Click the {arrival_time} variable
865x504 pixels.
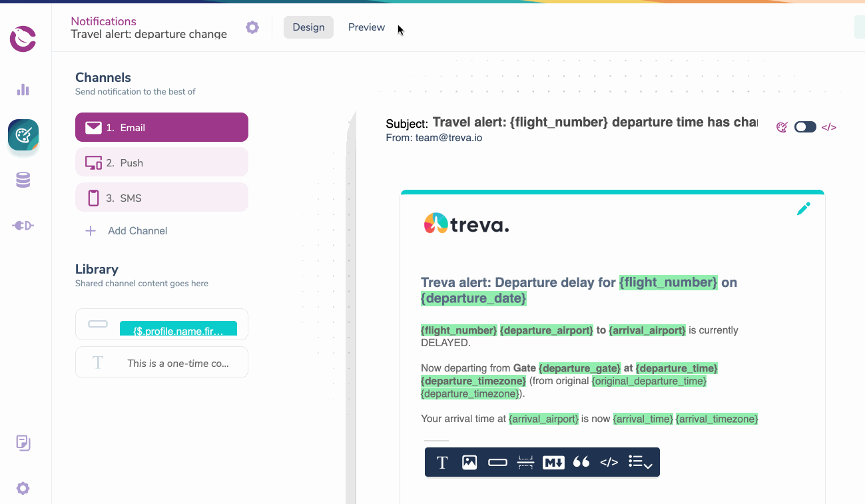click(x=643, y=419)
